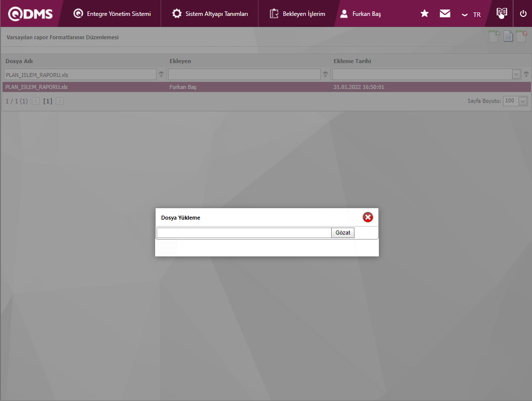Click the Dosya Adı column header

coord(19,61)
